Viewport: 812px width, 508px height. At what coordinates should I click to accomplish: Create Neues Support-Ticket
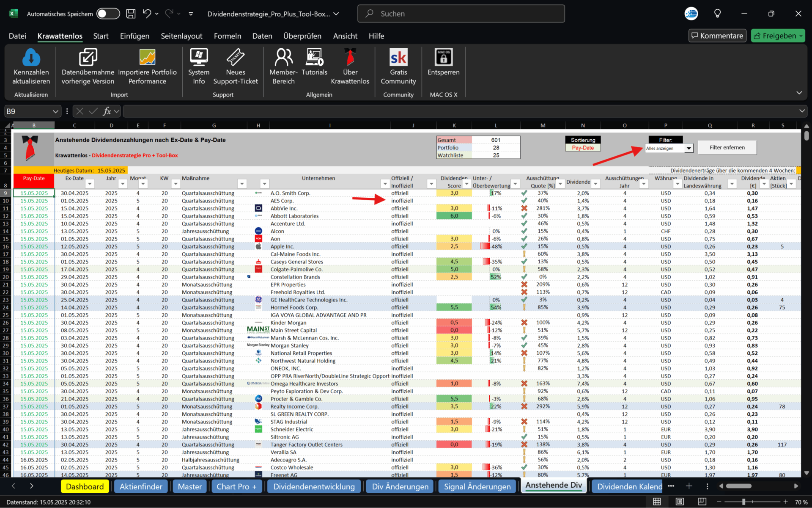click(235, 67)
